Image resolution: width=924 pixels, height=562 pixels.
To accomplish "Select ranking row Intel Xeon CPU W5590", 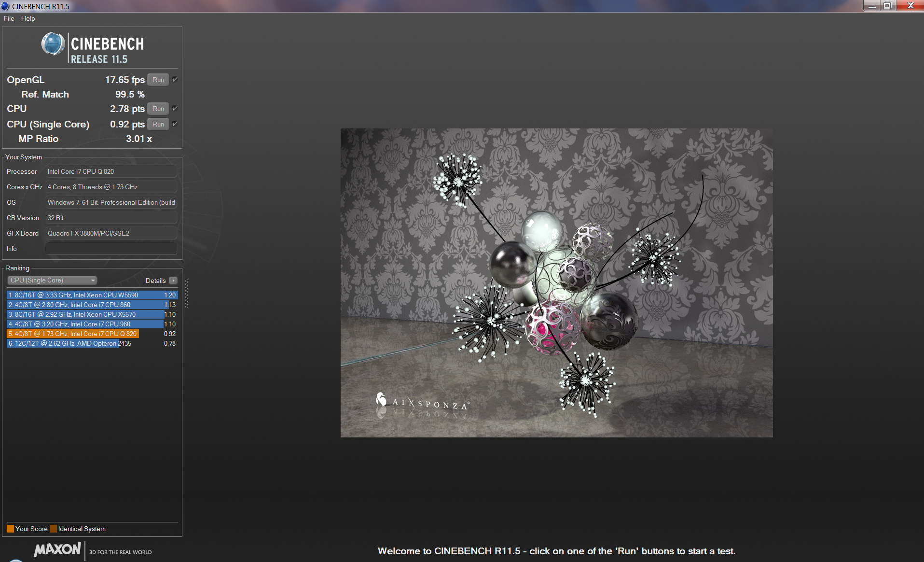I will point(92,295).
